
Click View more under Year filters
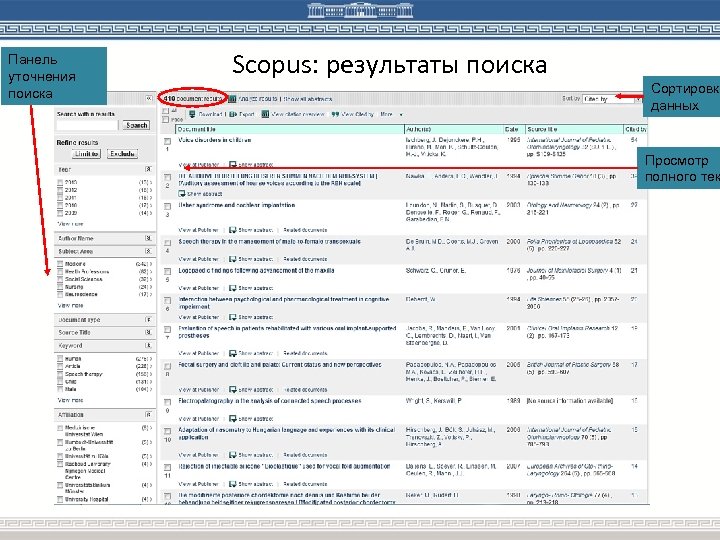click(x=70, y=224)
